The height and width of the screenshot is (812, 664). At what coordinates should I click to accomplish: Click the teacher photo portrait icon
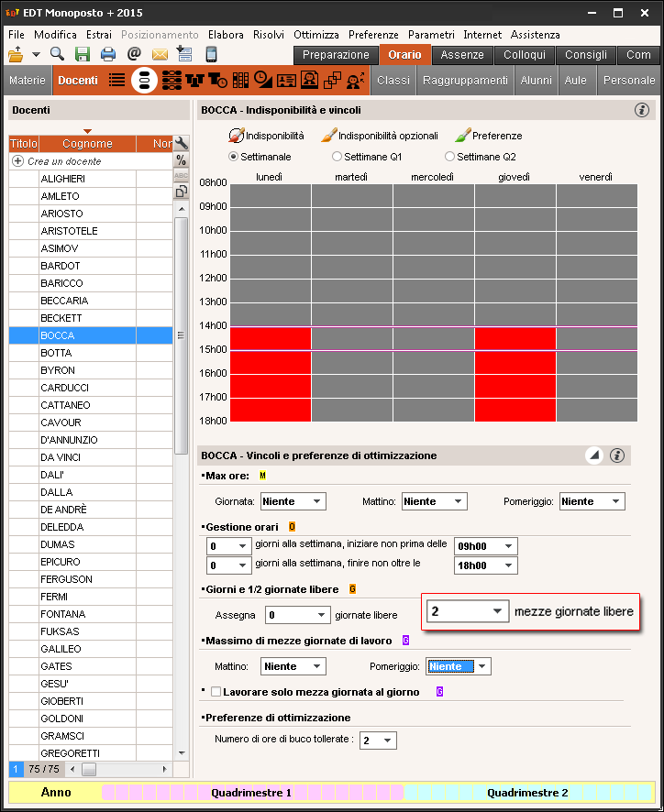[309, 80]
